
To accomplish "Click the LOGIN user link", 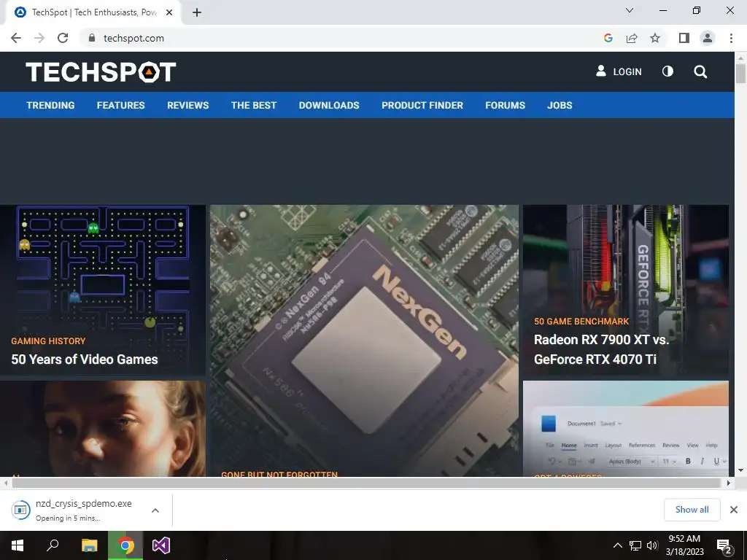I will [619, 71].
